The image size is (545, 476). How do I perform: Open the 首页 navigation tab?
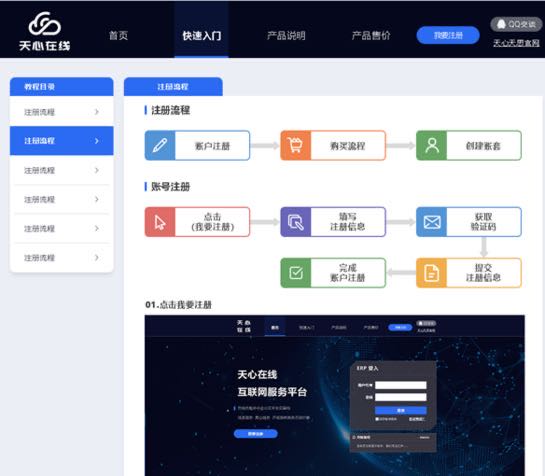pyautogui.click(x=119, y=35)
